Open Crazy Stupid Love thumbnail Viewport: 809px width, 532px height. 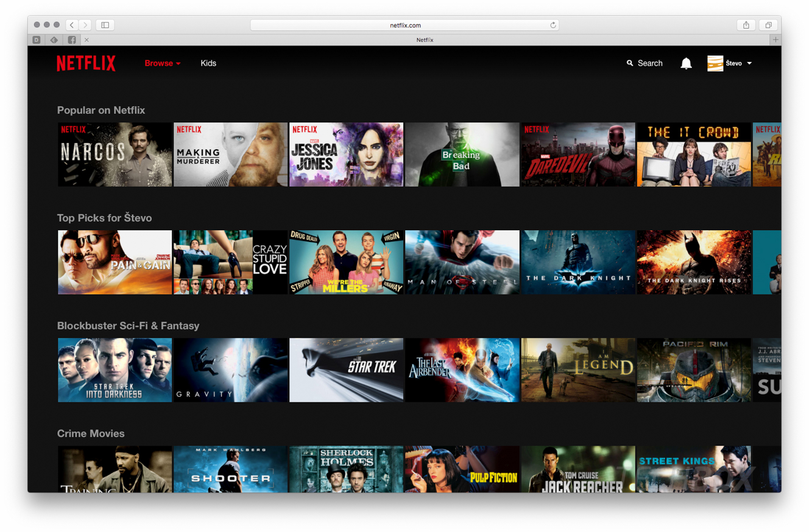point(230,262)
